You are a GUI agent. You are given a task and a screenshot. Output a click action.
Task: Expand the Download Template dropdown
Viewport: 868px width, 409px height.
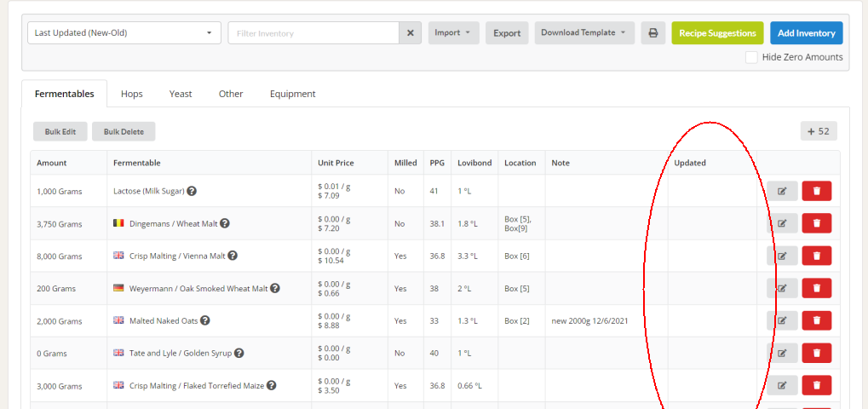point(584,33)
